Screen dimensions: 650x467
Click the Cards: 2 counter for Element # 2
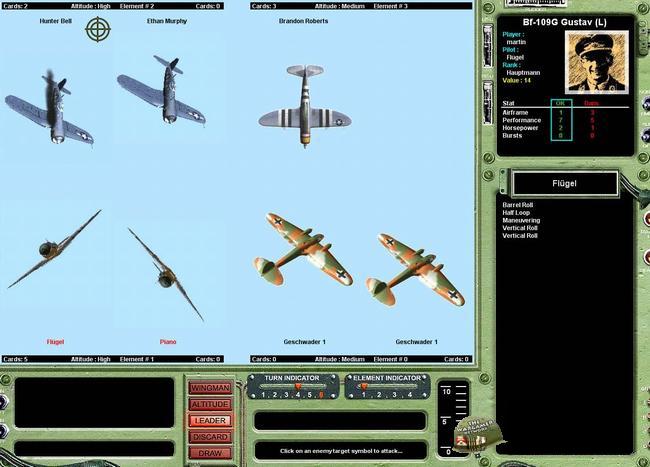pyautogui.click(x=15, y=6)
